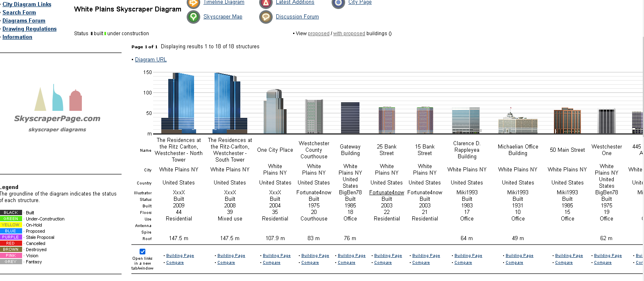Screen dimensions: 644x281
Task: Click the Gateway Building drawing
Action: click(350, 118)
